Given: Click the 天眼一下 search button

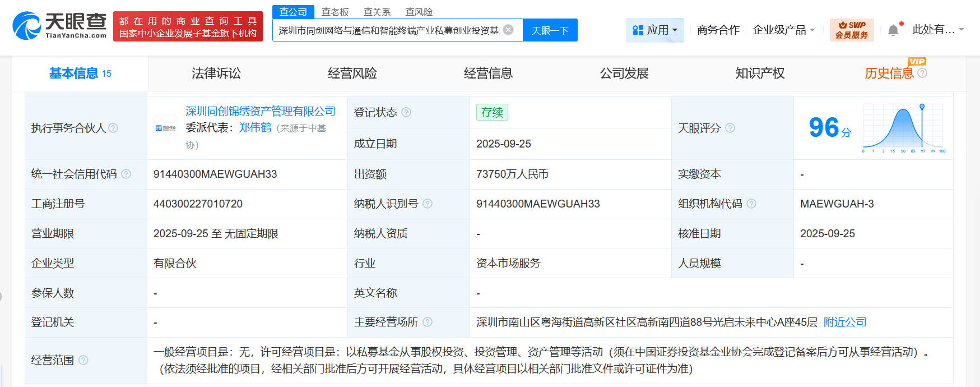Looking at the screenshot, I should point(550,30).
